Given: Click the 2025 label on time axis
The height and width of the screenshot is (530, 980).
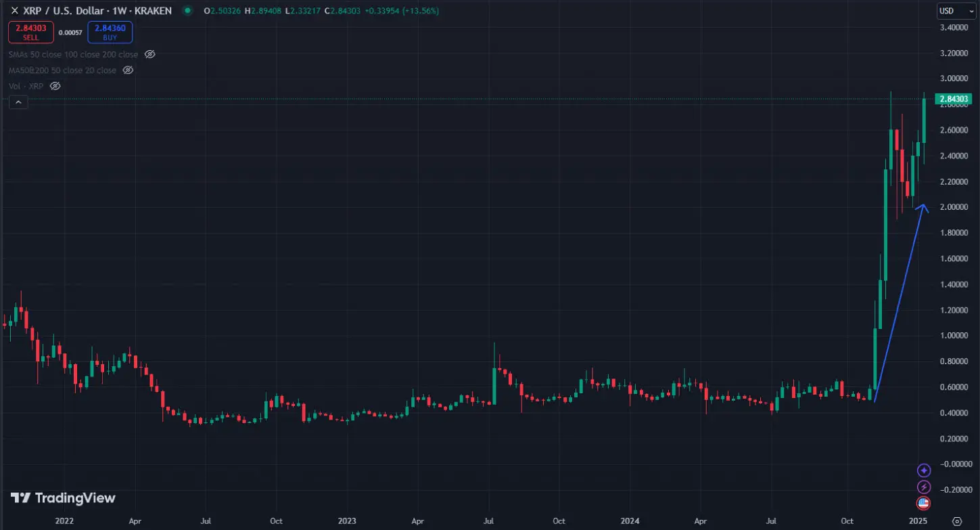Looking at the screenshot, I should pos(916,521).
